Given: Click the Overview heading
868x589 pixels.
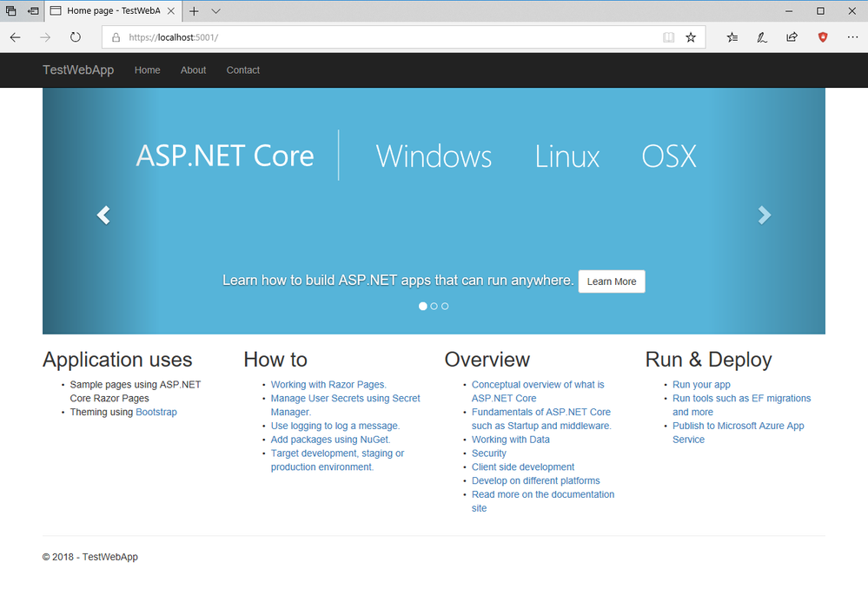Looking at the screenshot, I should (487, 360).
